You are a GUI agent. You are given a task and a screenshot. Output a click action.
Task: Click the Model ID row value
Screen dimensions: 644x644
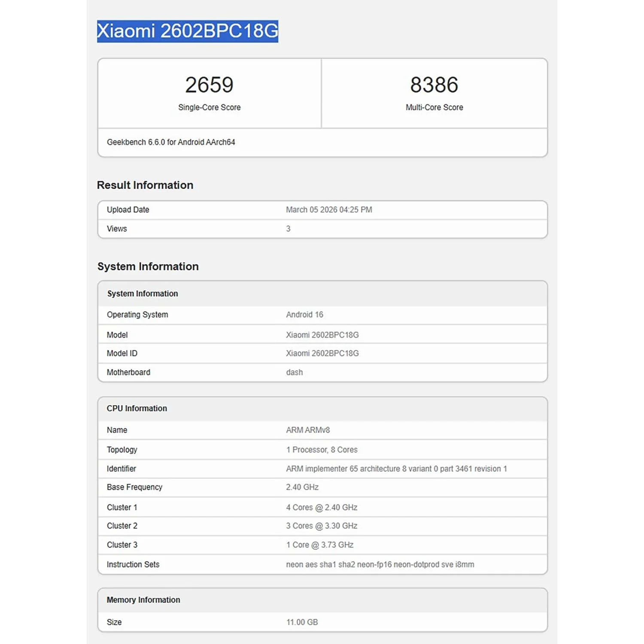(322, 353)
